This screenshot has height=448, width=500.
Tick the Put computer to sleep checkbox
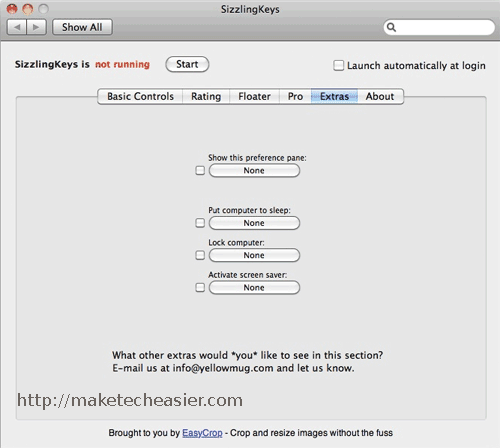click(200, 223)
